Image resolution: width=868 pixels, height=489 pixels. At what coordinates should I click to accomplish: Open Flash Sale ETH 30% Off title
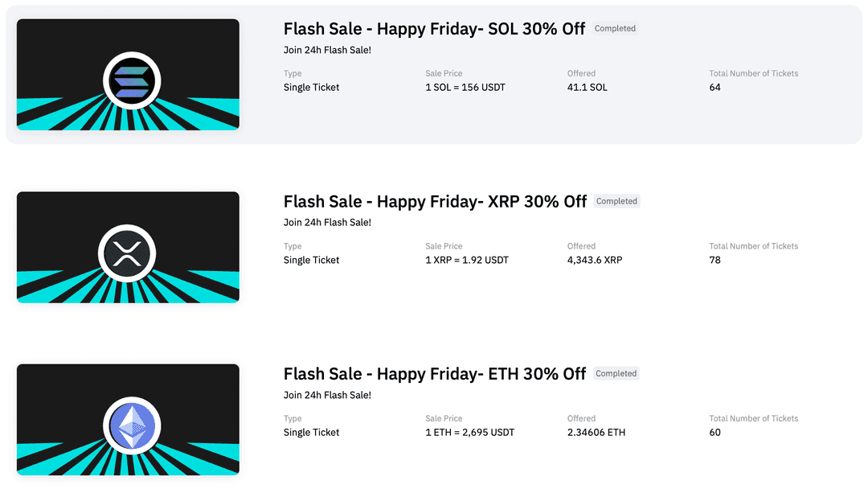pyautogui.click(x=434, y=374)
